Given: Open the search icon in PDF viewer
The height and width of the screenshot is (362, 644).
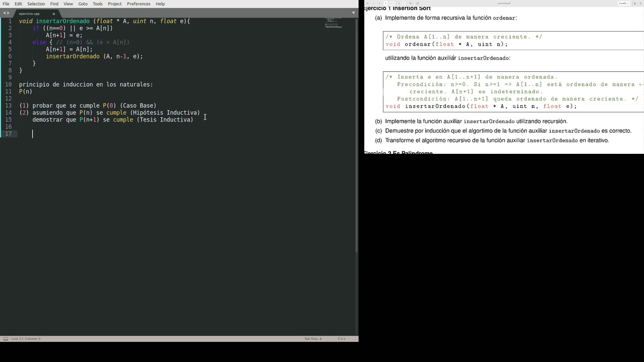Looking at the screenshot, I should pyautogui.click(x=411, y=4).
